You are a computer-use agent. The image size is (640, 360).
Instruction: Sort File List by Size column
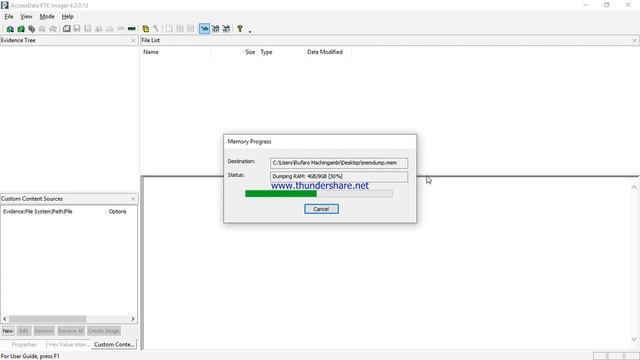(234, 52)
